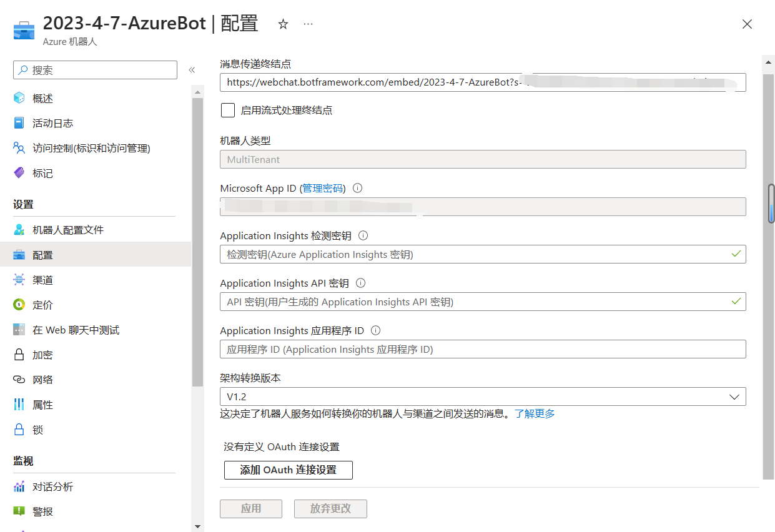Click the 没有定义 OAuth 连接设置 text
Viewport: 775px width, 532px height.
click(282, 446)
